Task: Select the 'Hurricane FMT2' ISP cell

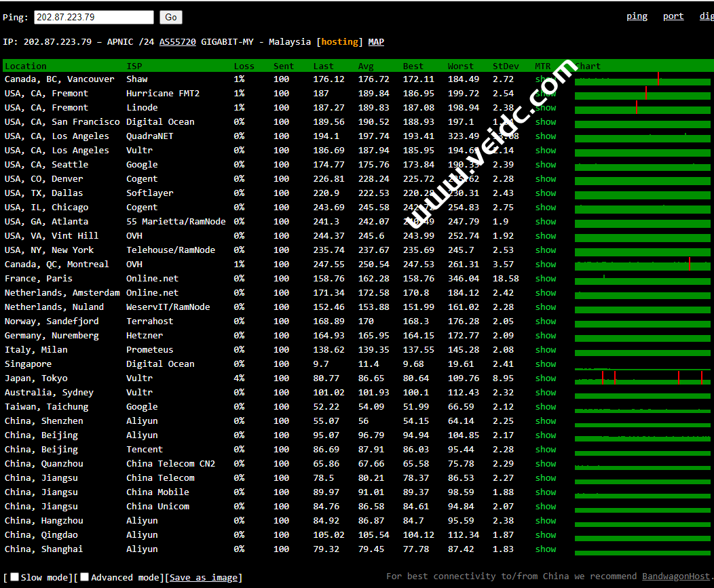Action: [x=163, y=94]
